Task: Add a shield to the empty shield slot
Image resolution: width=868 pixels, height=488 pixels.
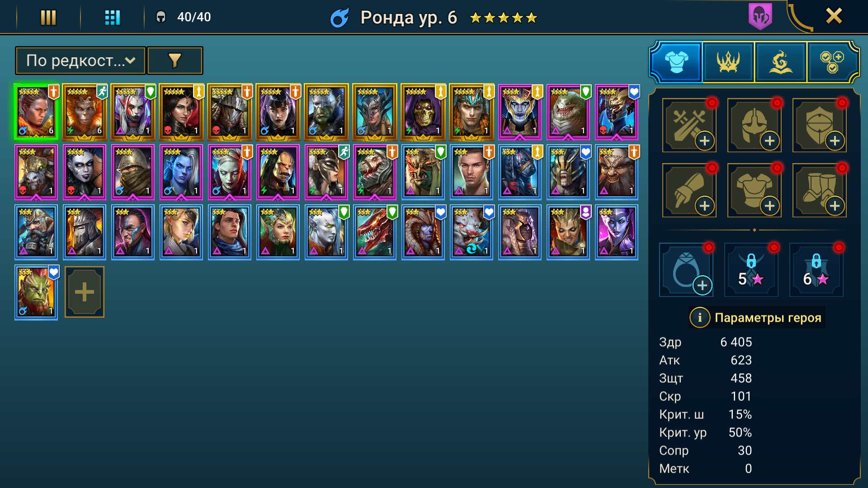Action: pos(819,125)
